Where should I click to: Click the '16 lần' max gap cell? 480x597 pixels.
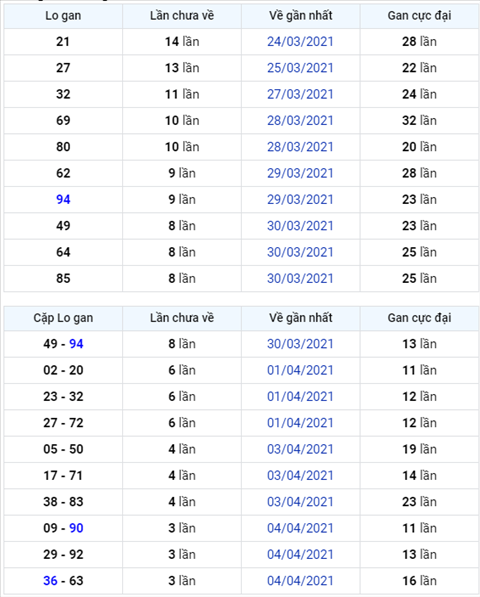coord(419,581)
